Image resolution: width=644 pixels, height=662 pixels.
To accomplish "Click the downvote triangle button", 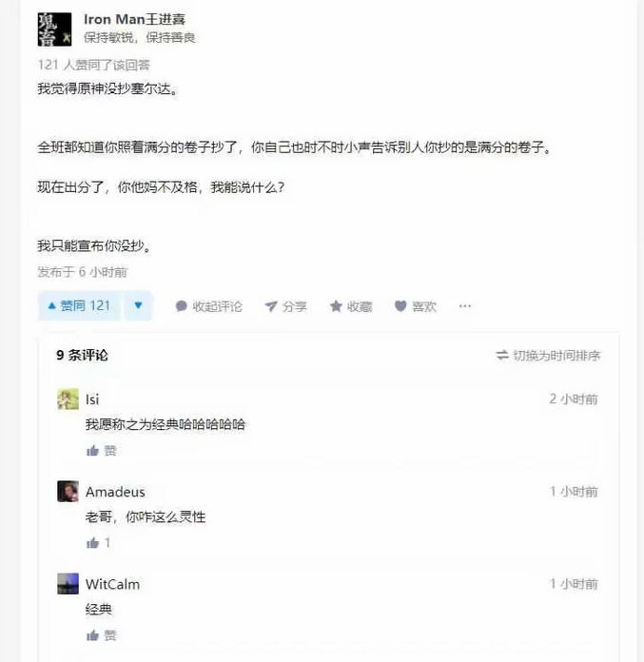I will (x=138, y=305).
